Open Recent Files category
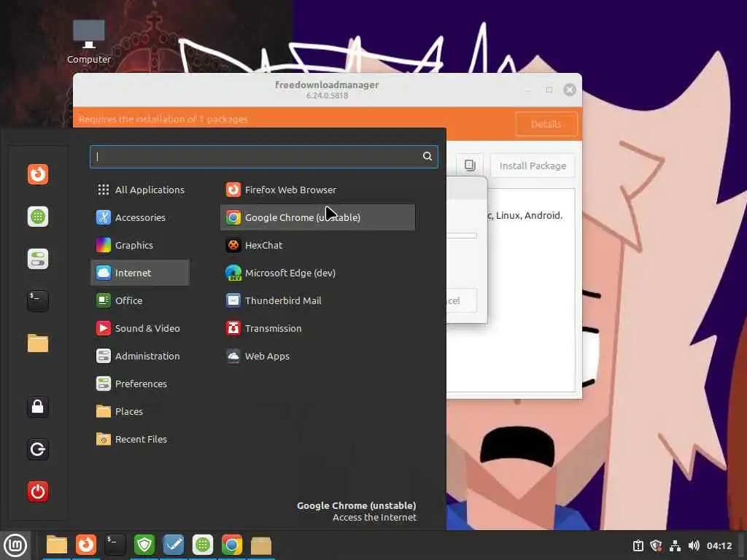Screen dimensions: 747x560 pos(140,439)
